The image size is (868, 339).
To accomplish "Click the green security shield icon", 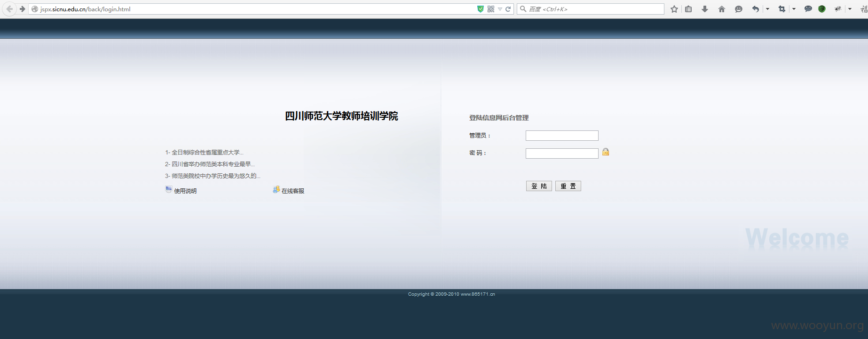I will (481, 9).
